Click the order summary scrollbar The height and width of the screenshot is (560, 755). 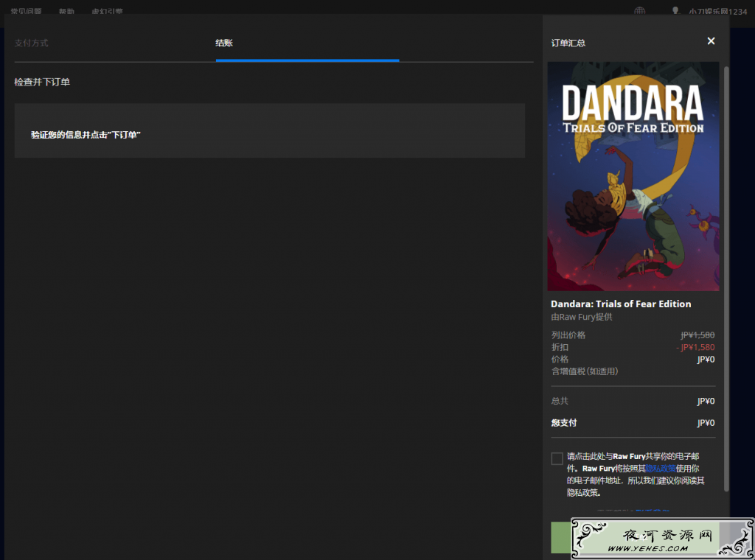pyautogui.click(x=726, y=279)
